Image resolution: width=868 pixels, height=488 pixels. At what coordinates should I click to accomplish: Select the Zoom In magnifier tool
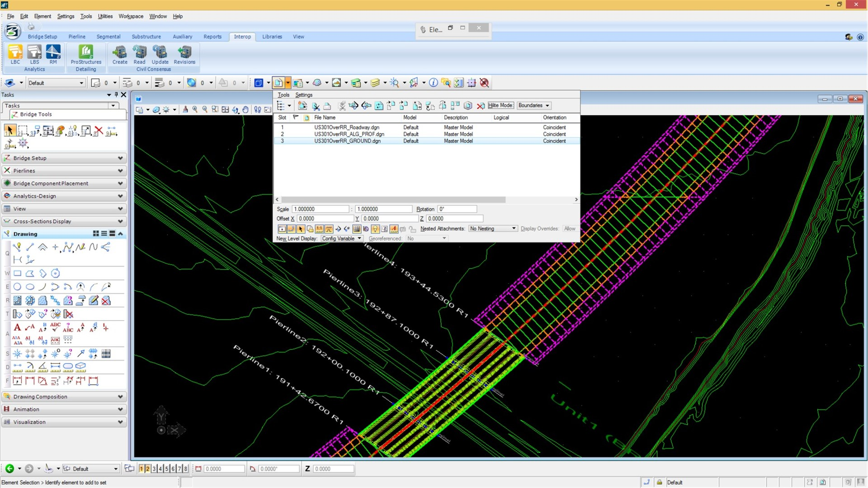(x=195, y=110)
